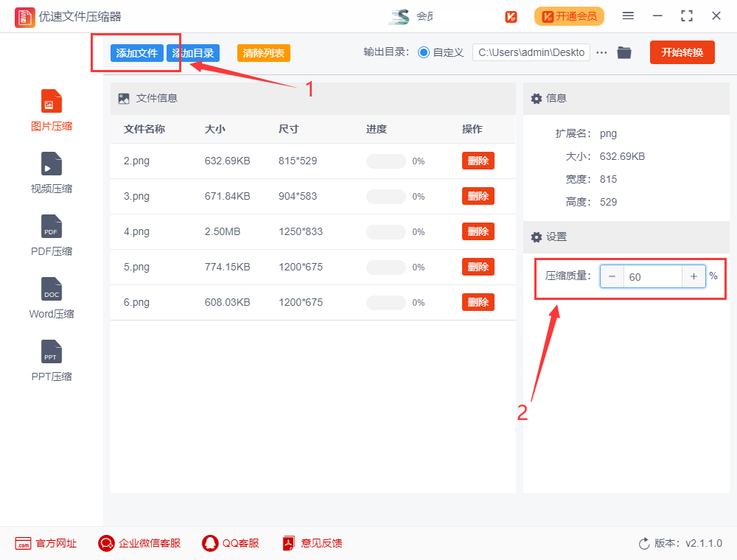Select 视频压缩 in the left sidebar
The width and height of the screenshot is (737, 560).
51,173
